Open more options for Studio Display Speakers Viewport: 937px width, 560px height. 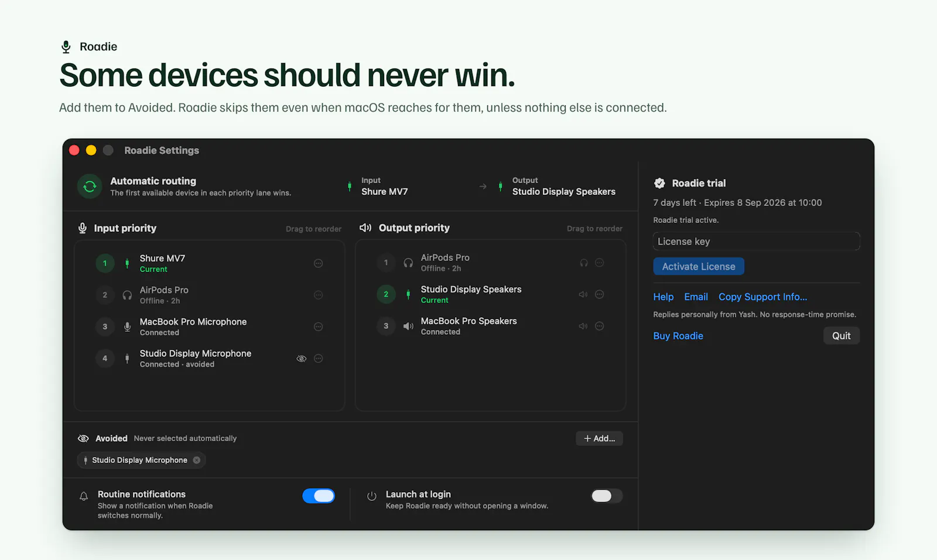(600, 294)
